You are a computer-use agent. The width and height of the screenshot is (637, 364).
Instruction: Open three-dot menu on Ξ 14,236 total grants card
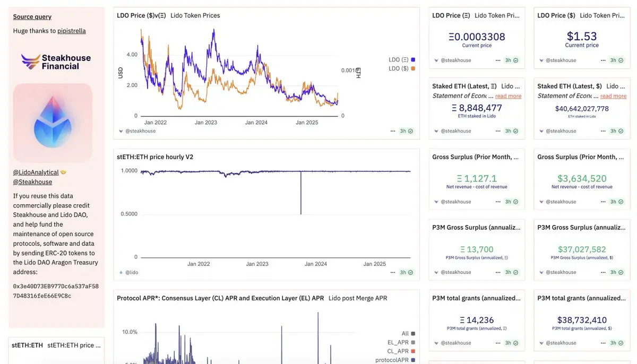tap(498, 343)
